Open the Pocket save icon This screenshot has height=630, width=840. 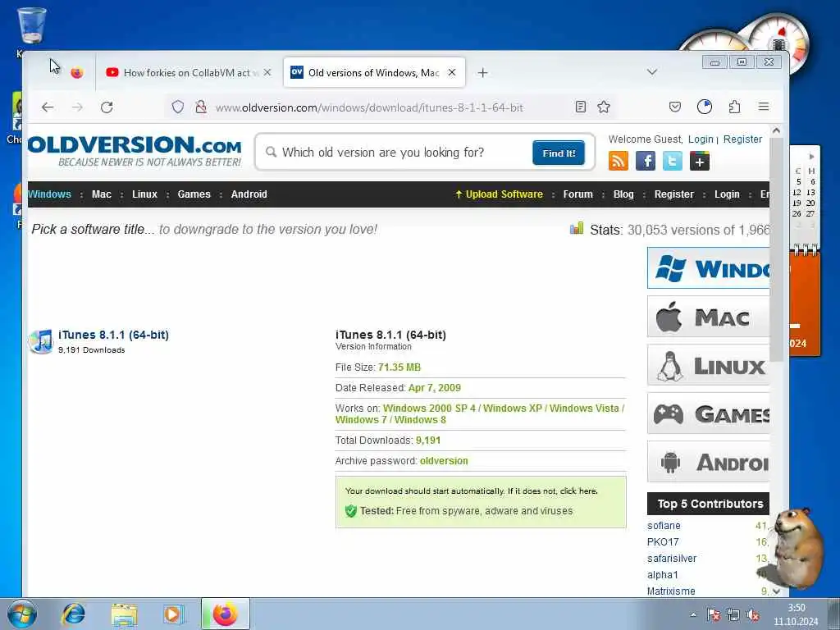(x=675, y=107)
